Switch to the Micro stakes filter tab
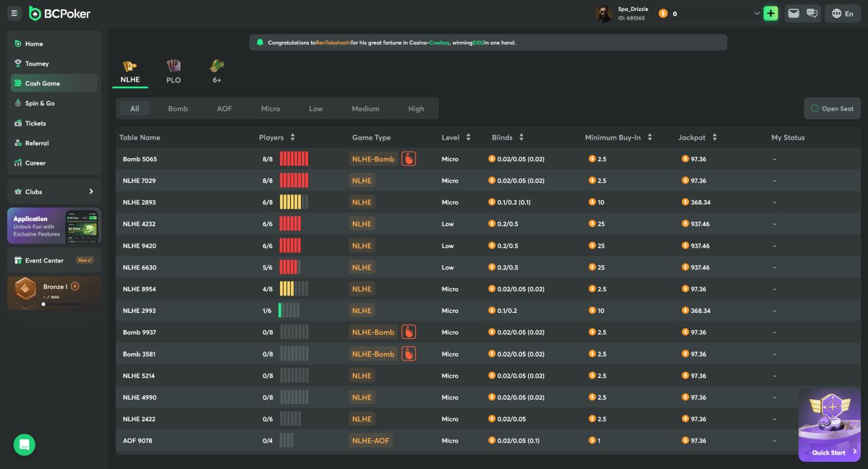The image size is (868, 469). coord(271,108)
